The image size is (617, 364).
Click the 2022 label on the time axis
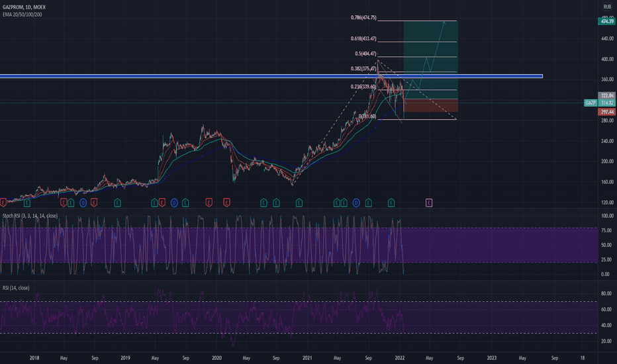click(399, 358)
